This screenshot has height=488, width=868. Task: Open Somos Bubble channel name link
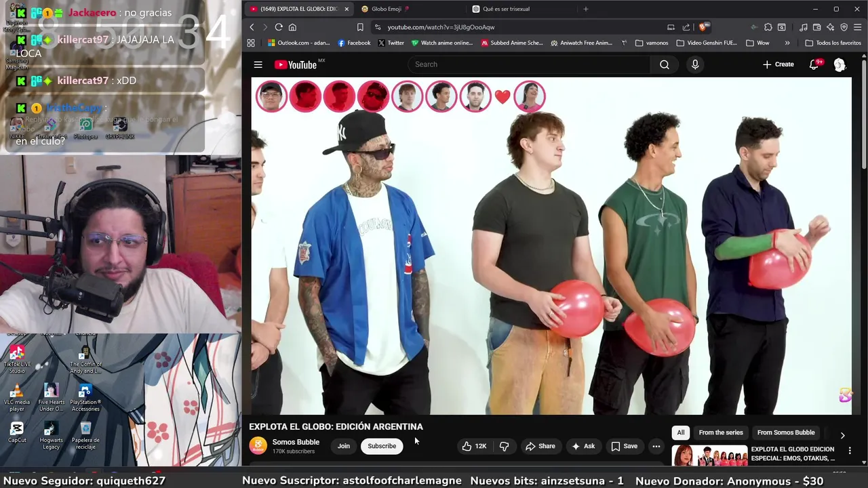point(296,442)
